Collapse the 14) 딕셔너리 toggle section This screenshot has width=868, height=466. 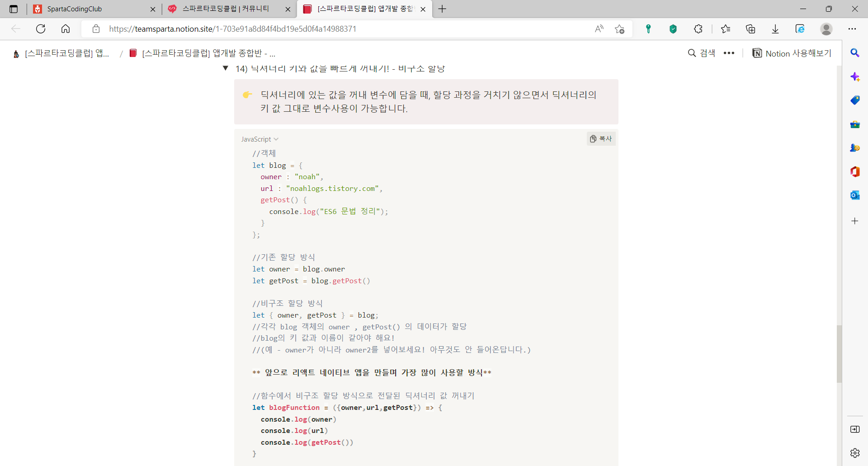coord(226,68)
